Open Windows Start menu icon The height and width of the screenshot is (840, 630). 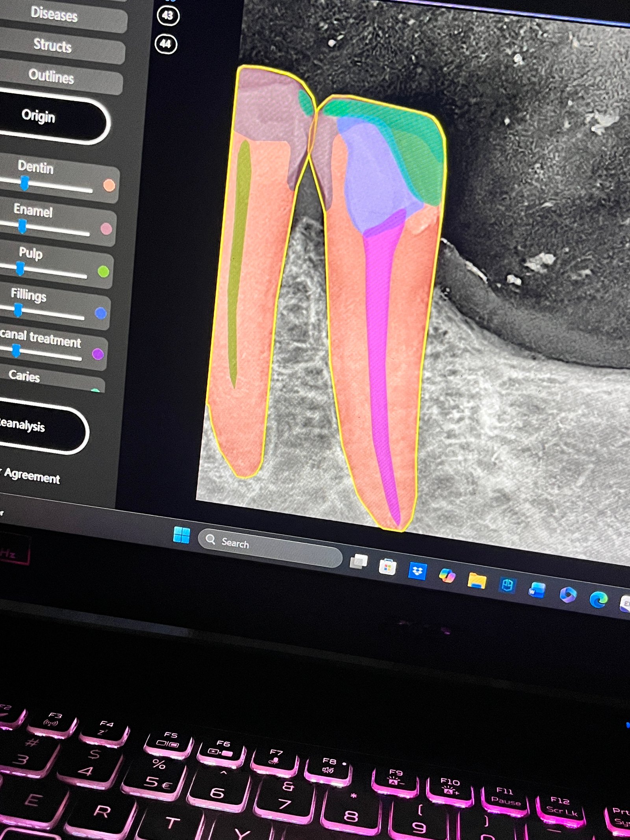[182, 535]
